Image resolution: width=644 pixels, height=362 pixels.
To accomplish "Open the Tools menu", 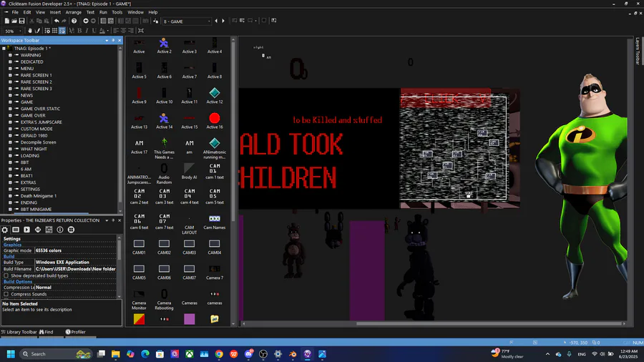I will (x=117, y=12).
